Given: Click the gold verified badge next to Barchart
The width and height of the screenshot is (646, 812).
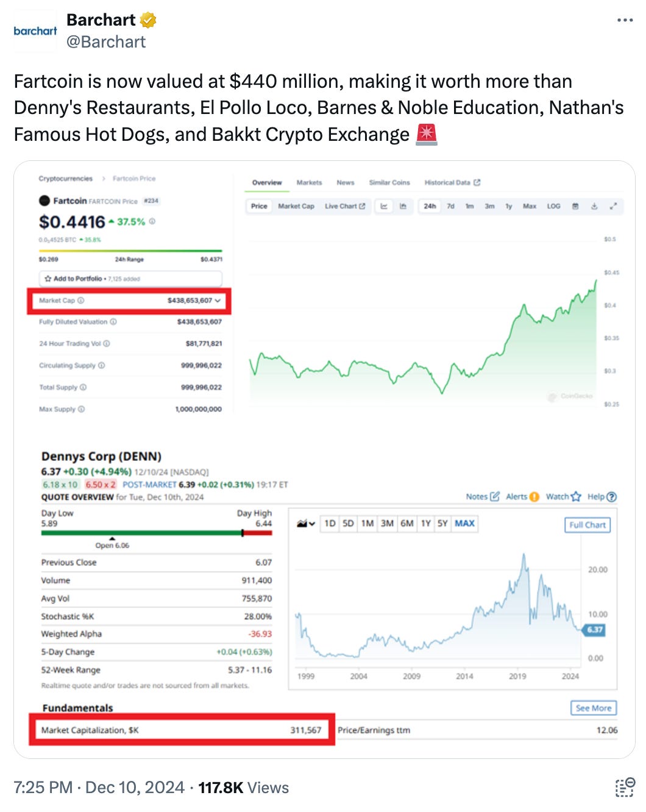Looking at the screenshot, I should [148, 20].
